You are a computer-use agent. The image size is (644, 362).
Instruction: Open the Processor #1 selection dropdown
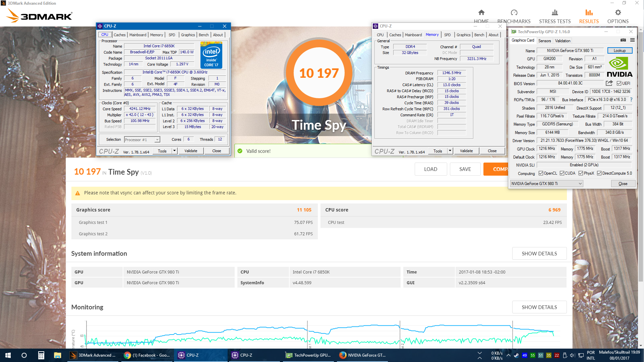coord(142,140)
